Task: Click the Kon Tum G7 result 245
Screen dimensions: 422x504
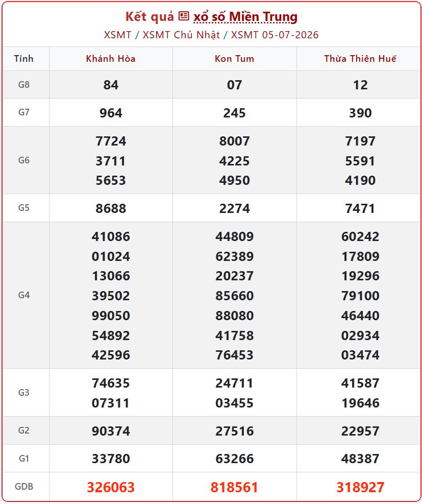Action: coord(234,113)
